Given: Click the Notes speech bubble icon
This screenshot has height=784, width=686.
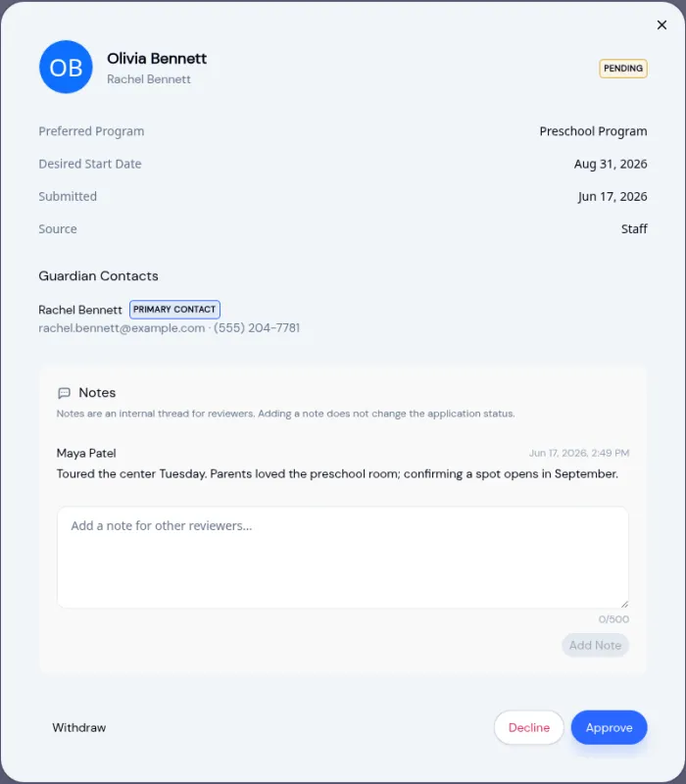Looking at the screenshot, I should [64, 393].
